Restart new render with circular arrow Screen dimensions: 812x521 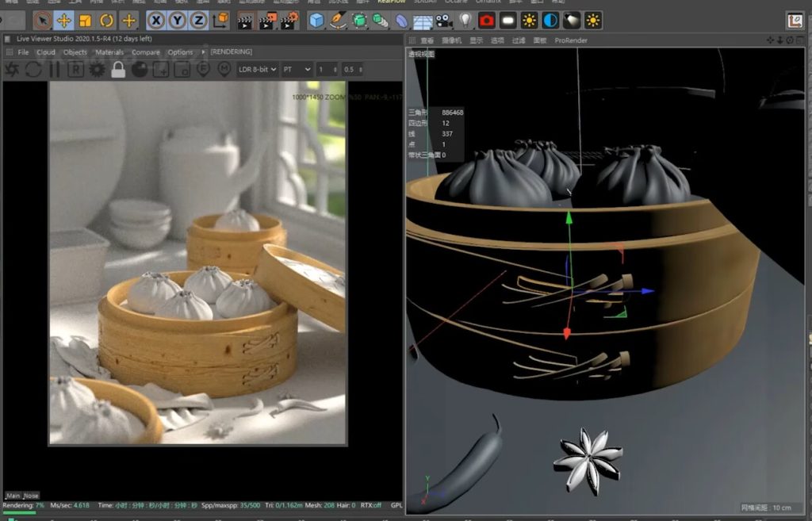pyautogui.click(x=33, y=69)
